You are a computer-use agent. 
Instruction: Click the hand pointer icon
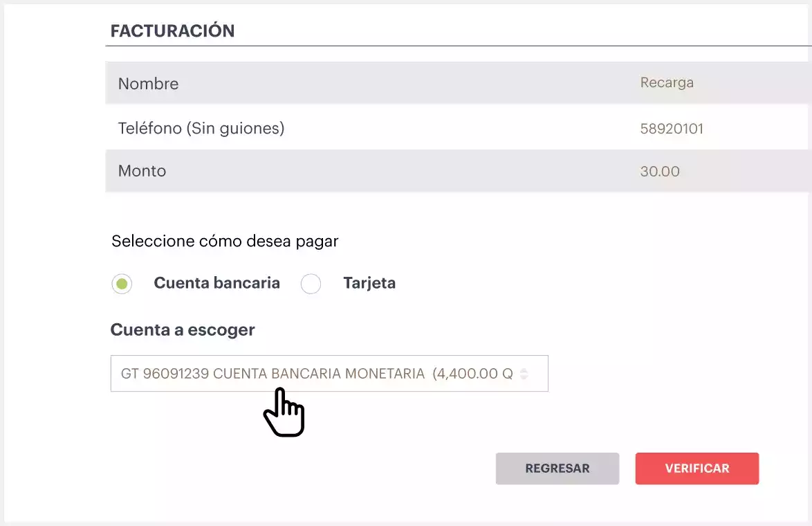point(284,413)
